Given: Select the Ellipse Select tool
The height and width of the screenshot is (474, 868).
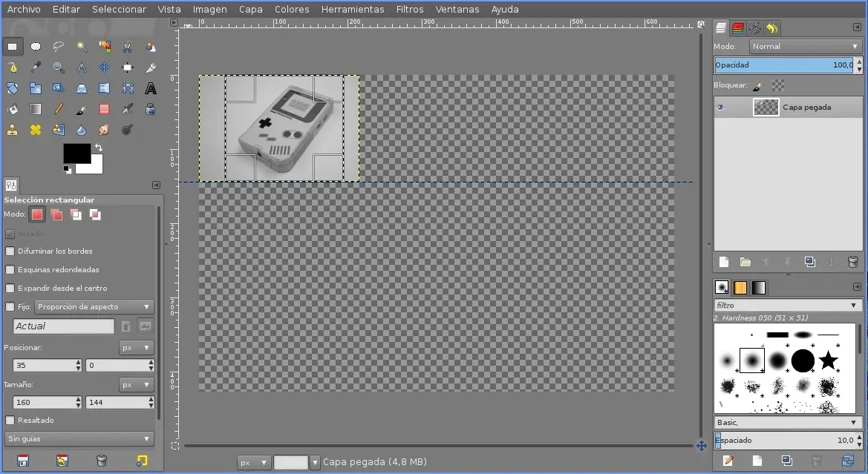Looking at the screenshot, I should coord(36,47).
